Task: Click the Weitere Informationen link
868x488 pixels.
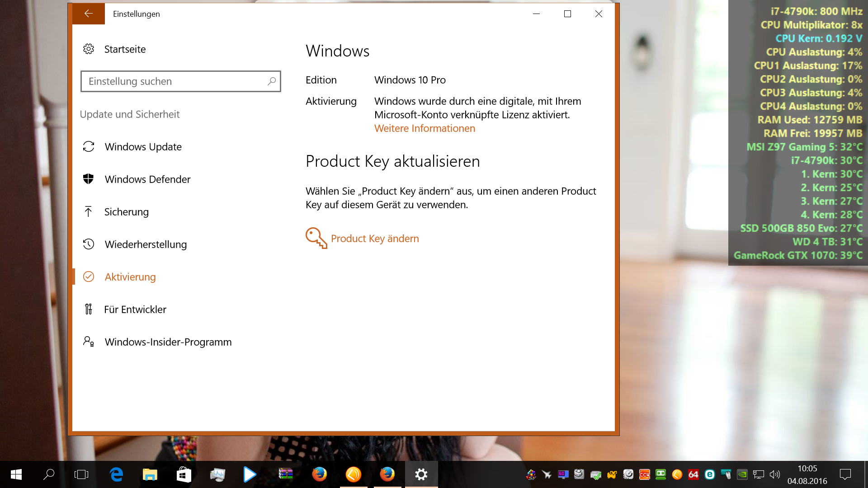Action: point(425,128)
